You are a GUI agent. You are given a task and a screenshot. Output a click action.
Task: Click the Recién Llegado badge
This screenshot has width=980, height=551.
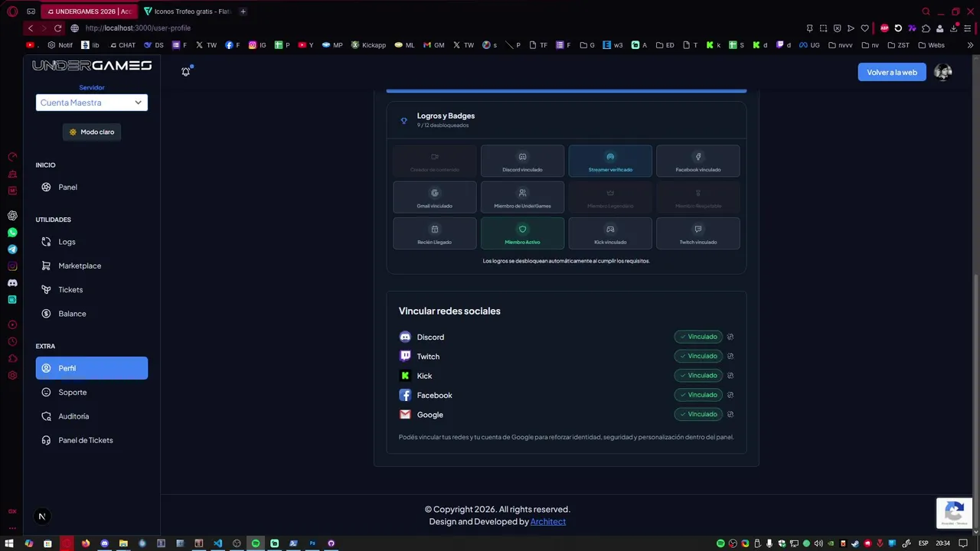[434, 233]
